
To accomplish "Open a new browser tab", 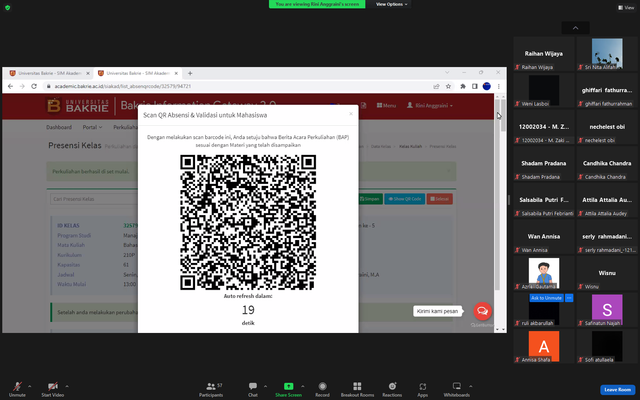I will [x=190, y=73].
